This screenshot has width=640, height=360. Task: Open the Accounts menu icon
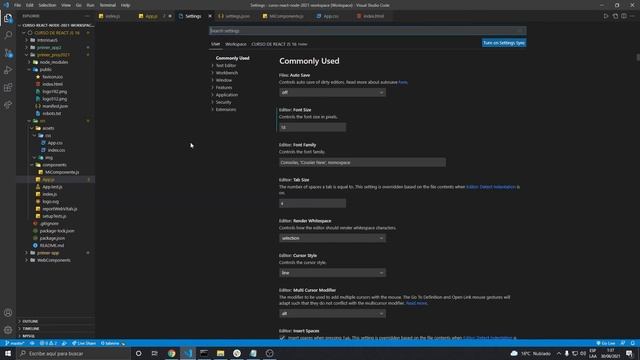click(8, 313)
